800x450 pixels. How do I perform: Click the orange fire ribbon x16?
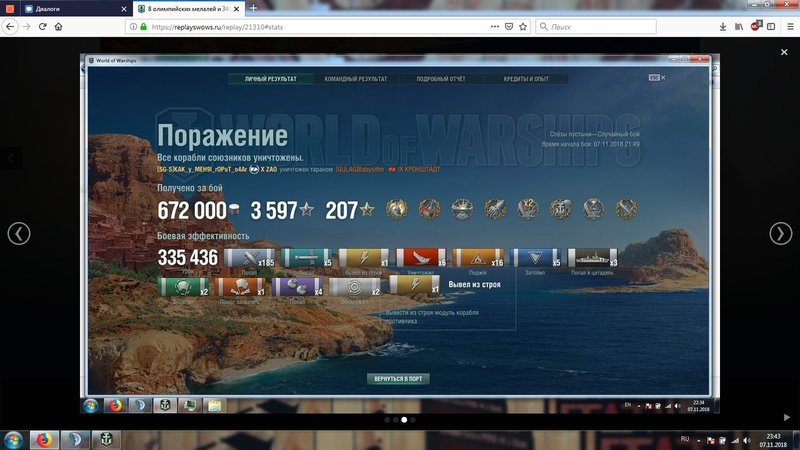click(478, 258)
